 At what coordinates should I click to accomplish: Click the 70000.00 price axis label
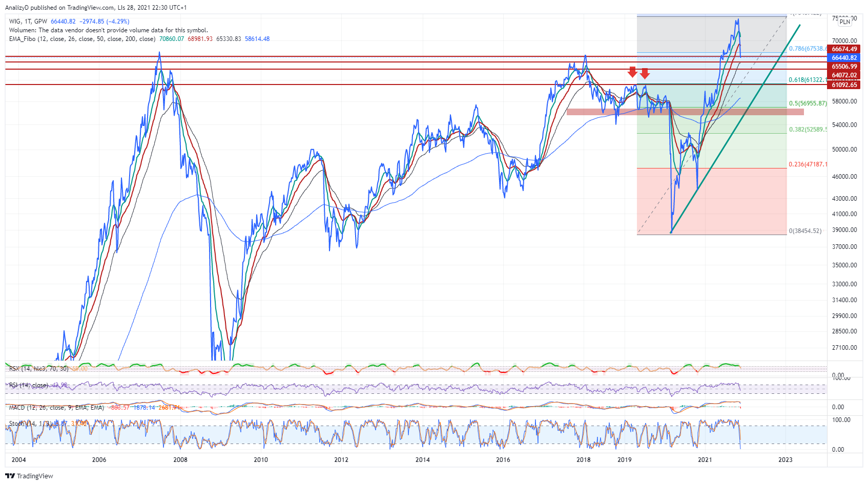coord(844,41)
